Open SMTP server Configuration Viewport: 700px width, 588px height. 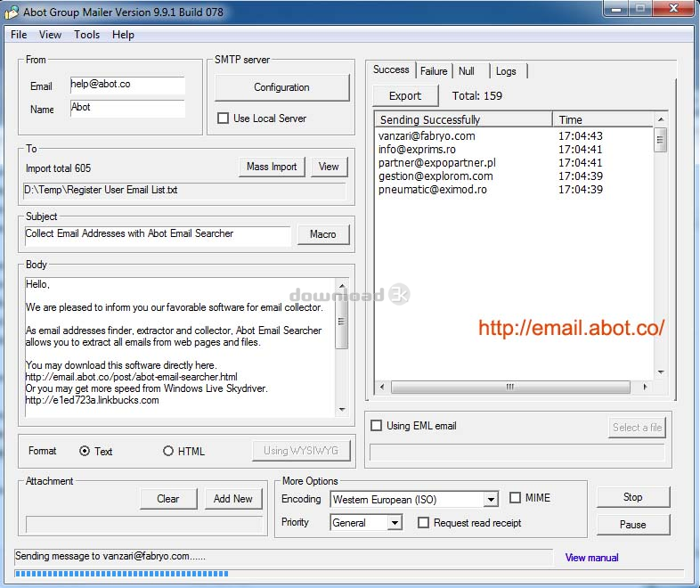click(281, 87)
